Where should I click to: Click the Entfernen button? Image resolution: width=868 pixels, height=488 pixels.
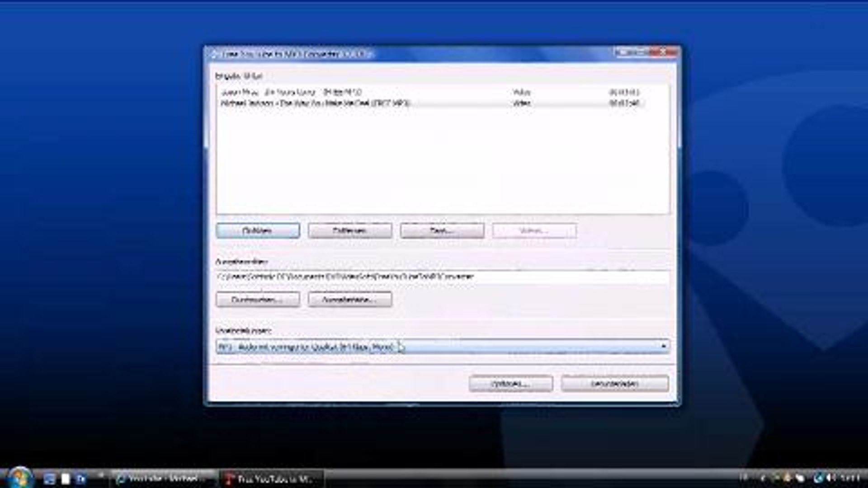click(x=350, y=231)
